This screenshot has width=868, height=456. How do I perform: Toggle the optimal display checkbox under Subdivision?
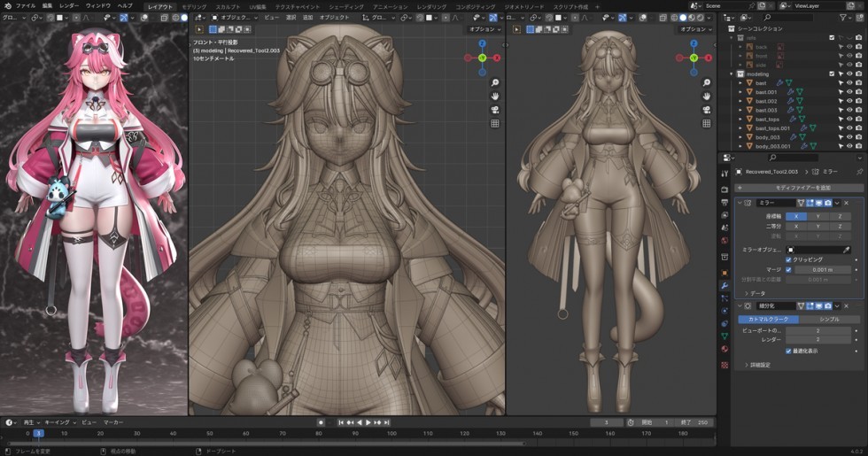coord(788,351)
